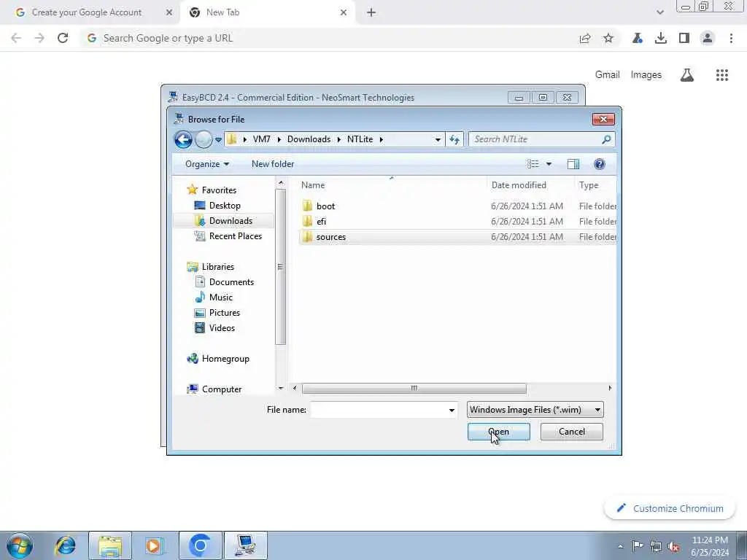
Task: Open Chromium profile avatar
Action: point(708,38)
